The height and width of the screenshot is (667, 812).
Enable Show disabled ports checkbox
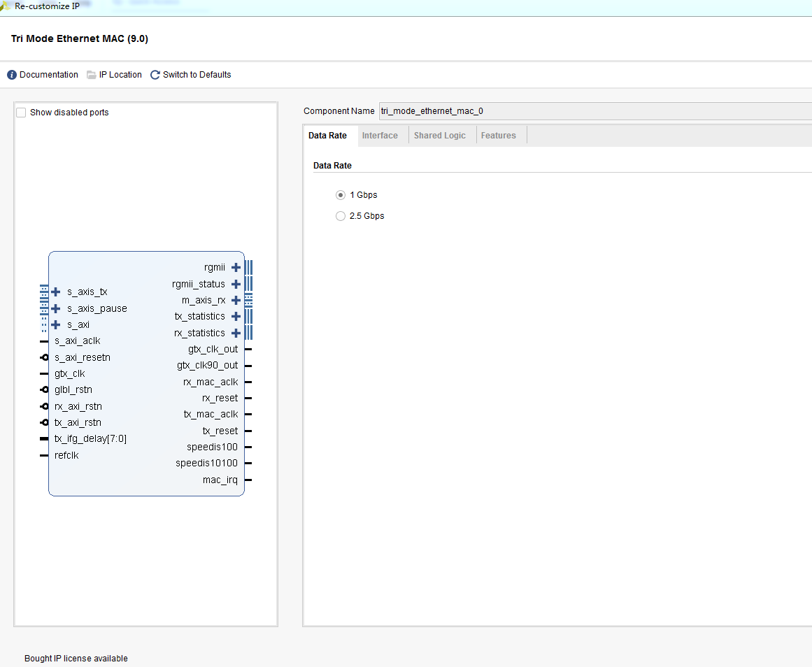coord(21,113)
